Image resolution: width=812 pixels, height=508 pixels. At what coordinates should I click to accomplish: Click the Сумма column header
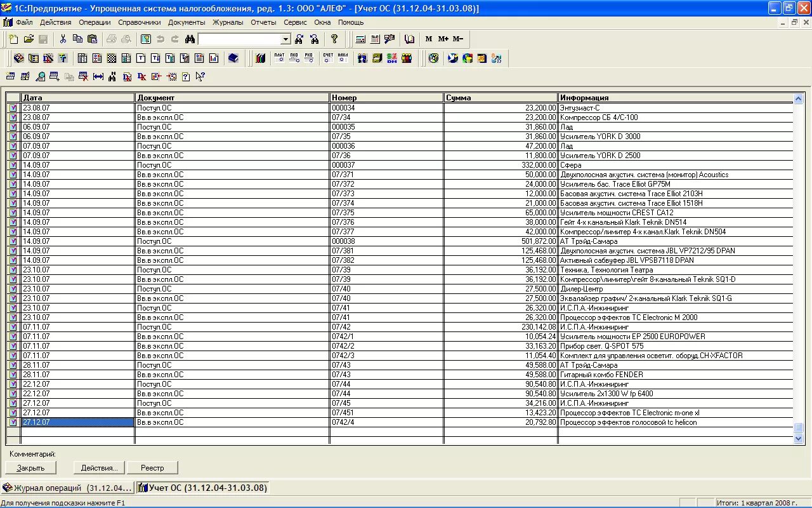pos(501,98)
